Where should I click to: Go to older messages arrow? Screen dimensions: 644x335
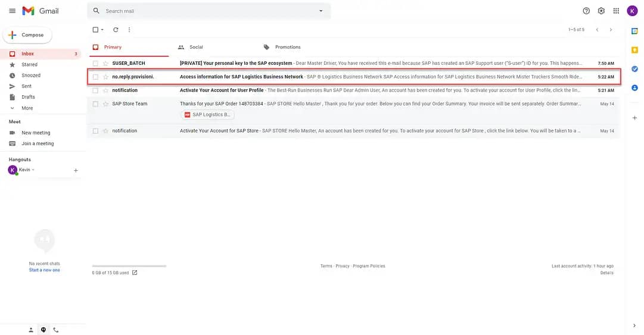tap(611, 30)
